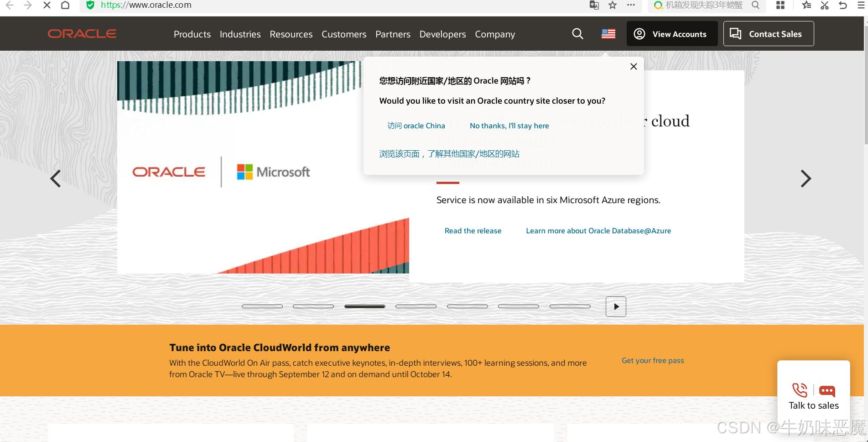Image resolution: width=868 pixels, height=442 pixels.
Task: Close the country site popup
Action: pos(634,67)
